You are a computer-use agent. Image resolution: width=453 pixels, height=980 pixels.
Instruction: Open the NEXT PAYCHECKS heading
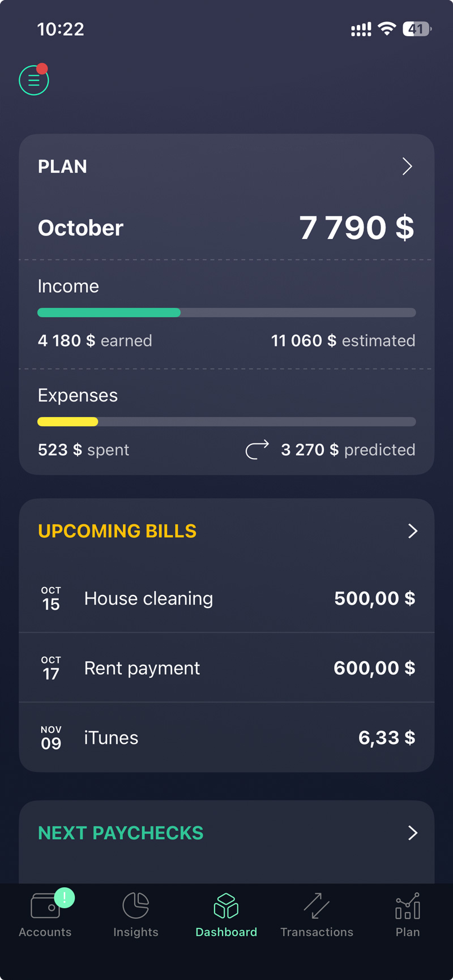[121, 833]
